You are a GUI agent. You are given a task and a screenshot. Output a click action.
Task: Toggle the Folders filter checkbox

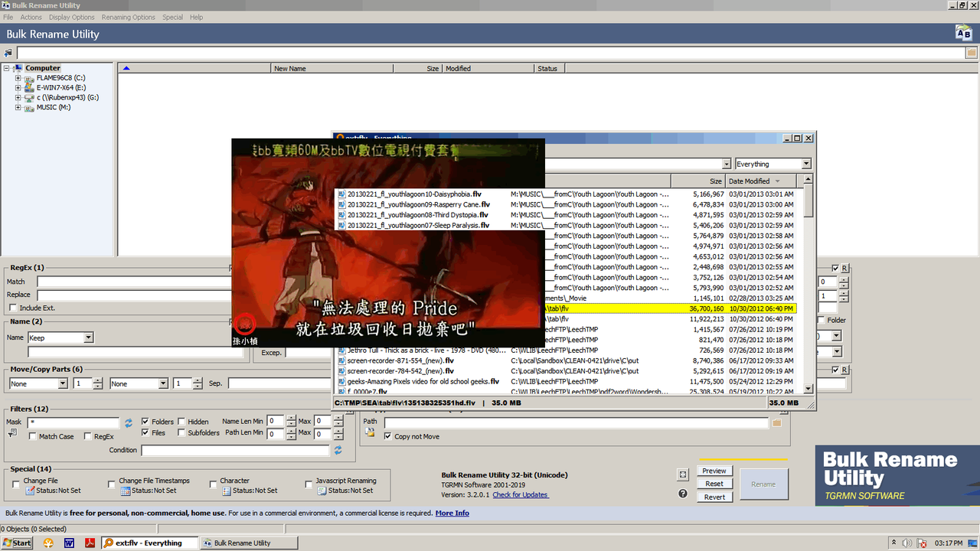[145, 422]
